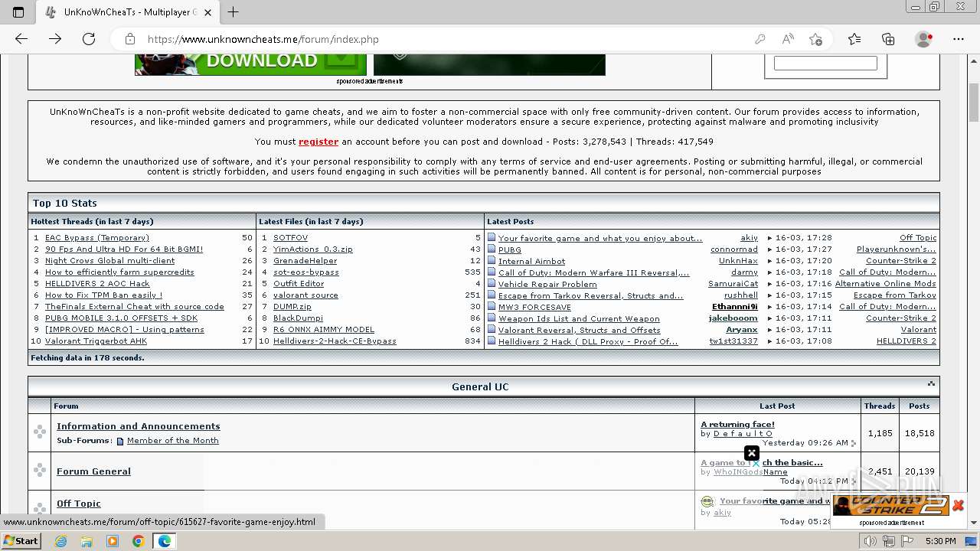
Task: Open the 'Outfit Editor' file
Action: click(299, 284)
